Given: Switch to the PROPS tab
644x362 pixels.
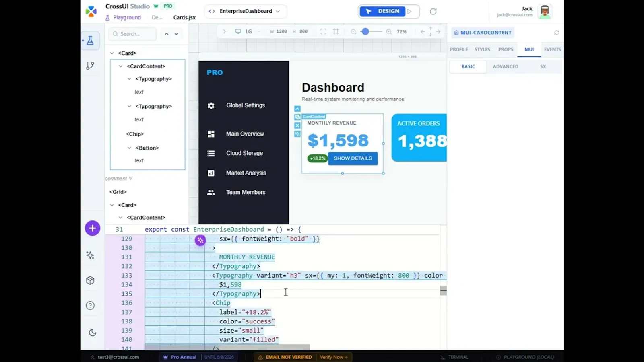Looking at the screenshot, I should pos(506,49).
